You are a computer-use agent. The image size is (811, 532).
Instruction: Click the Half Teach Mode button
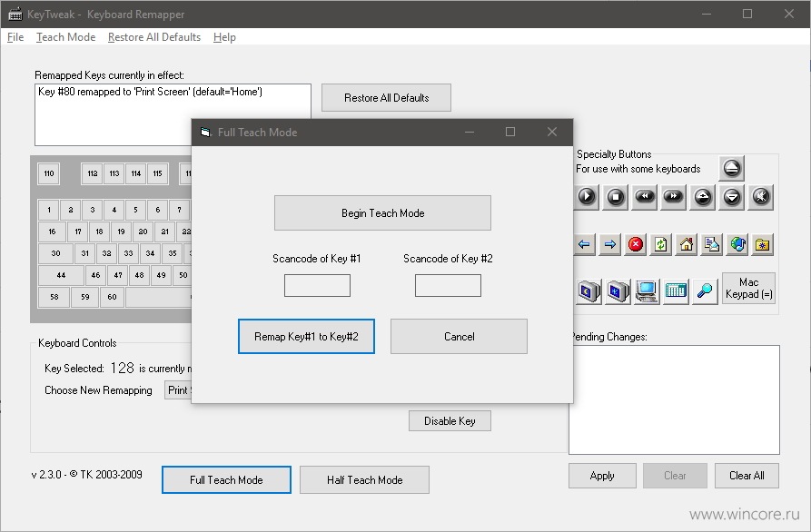365,479
